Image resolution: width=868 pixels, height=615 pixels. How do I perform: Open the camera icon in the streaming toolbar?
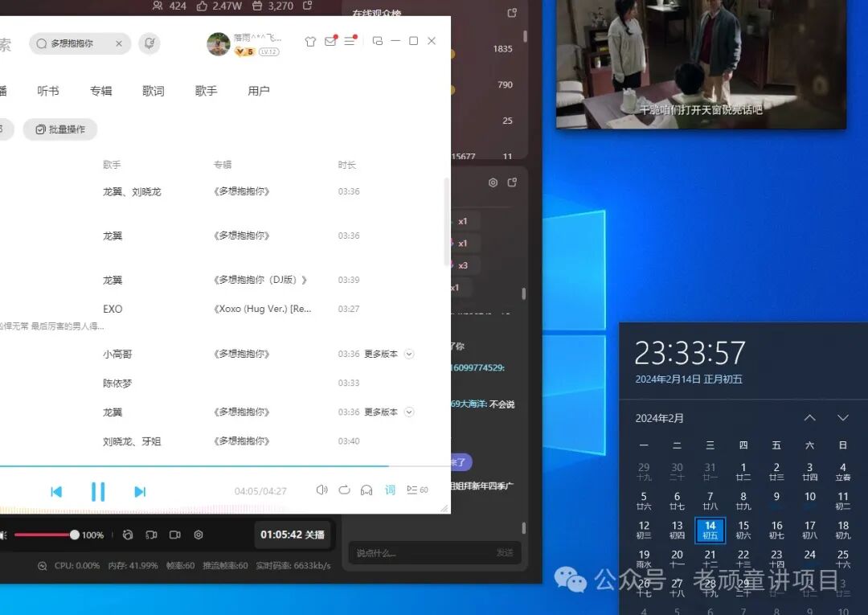(x=175, y=535)
